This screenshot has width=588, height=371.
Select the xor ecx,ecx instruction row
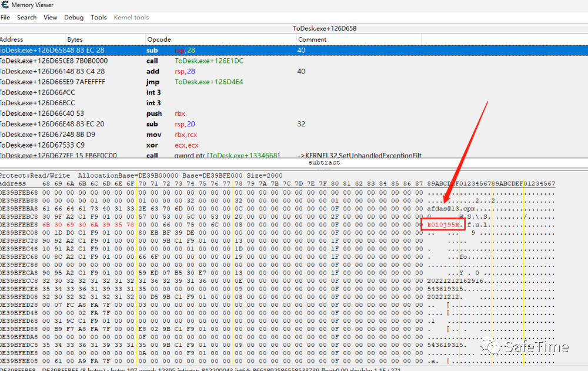294,145
